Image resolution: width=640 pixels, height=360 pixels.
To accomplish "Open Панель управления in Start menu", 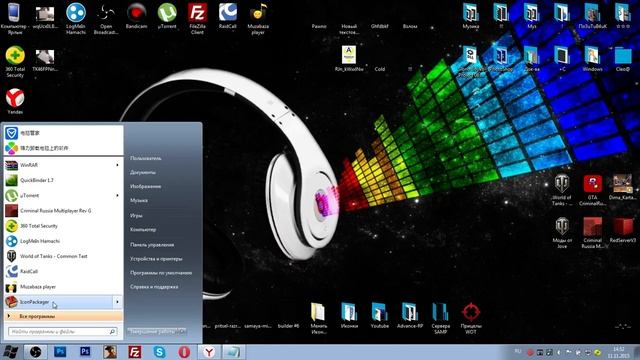I will coord(152,244).
